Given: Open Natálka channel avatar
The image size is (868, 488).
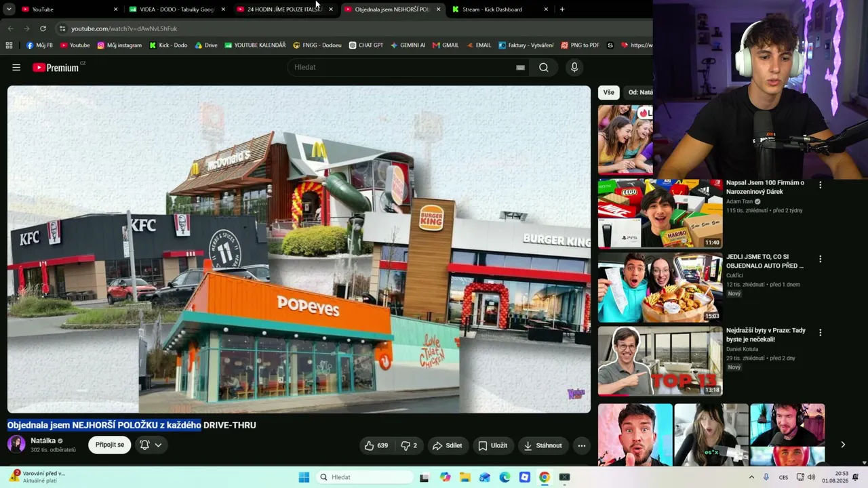Looking at the screenshot, I should point(16,445).
